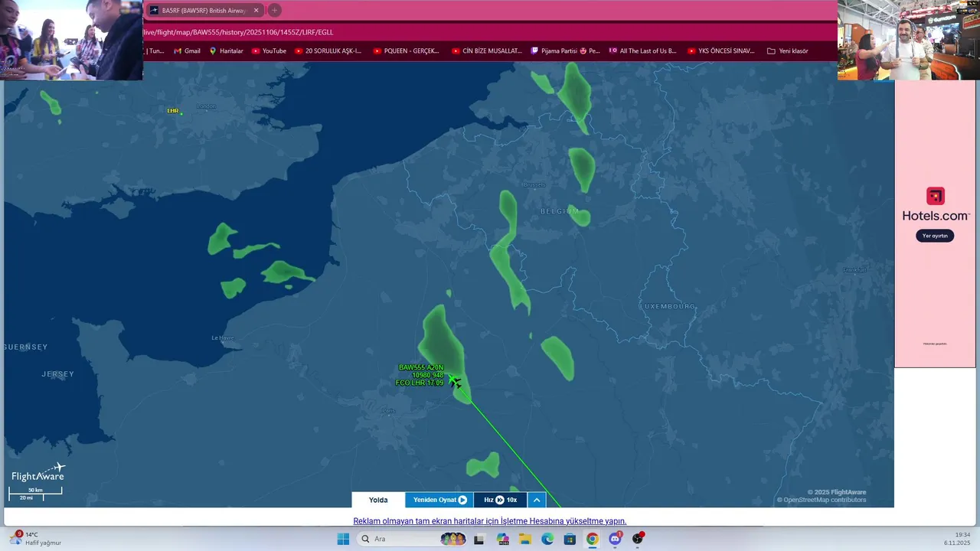Click the FlightAware logo on the map
The height and width of the screenshot is (551, 980).
click(x=38, y=473)
